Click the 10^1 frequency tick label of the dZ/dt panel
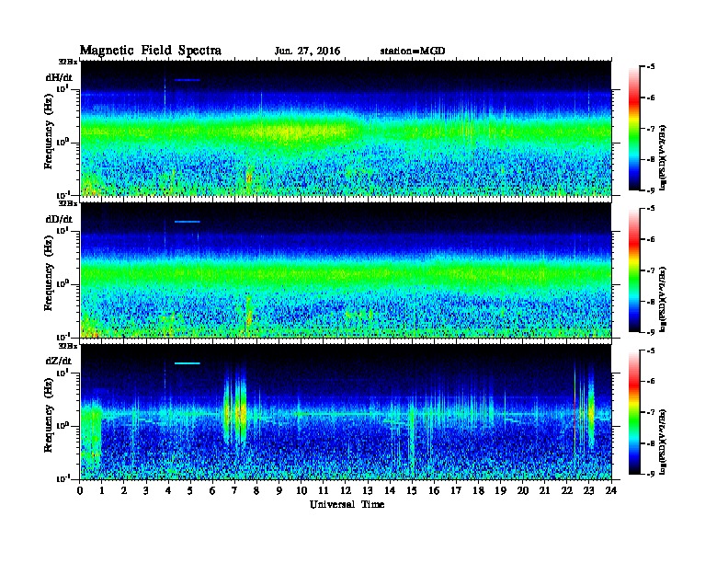Viewport: 728px width, 563px height. click(63, 372)
